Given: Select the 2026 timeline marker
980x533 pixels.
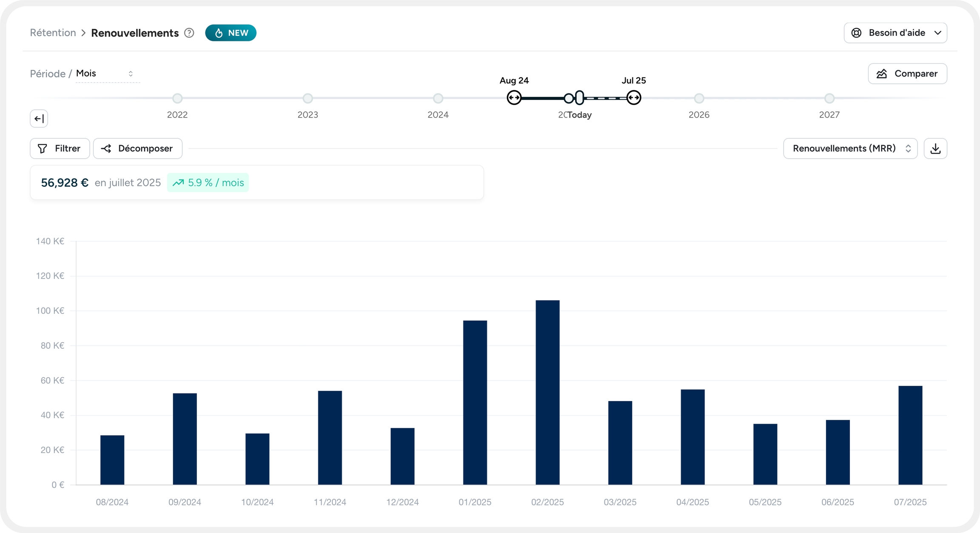Looking at the screenshot, I should [699, 98].
